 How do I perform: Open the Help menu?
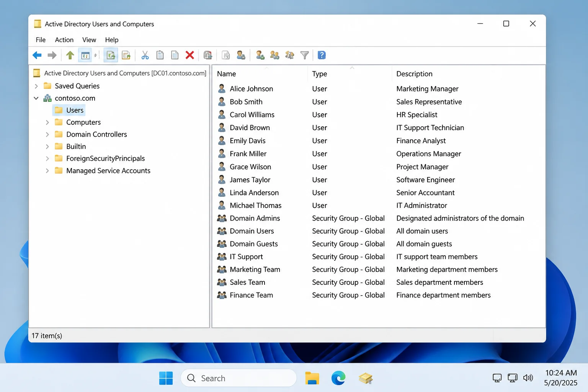112,40
